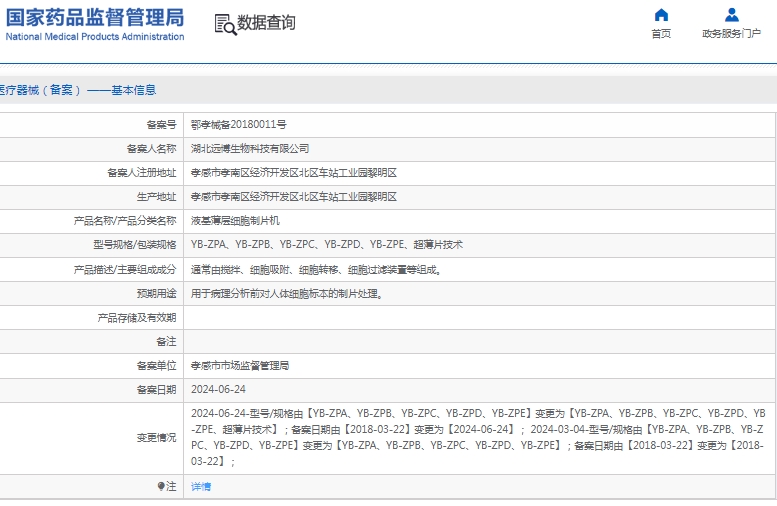Click the 备案单位 row label
Image resolution: width=777 pixels, height=506 pixels.
(157, 366)
